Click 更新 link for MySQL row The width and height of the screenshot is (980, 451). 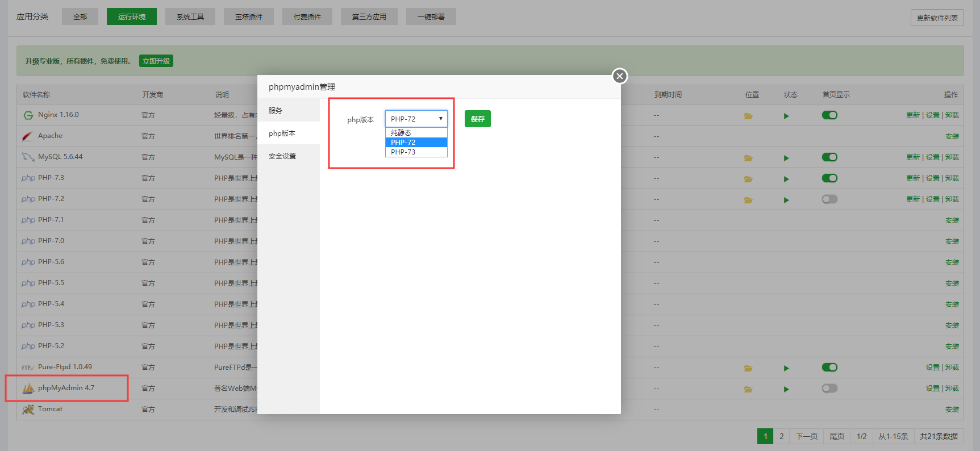coord(913,157)
